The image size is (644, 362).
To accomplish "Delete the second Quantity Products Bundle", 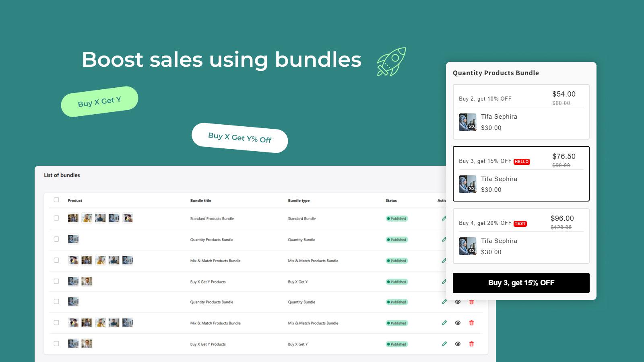I will click(x=471, y=302).
